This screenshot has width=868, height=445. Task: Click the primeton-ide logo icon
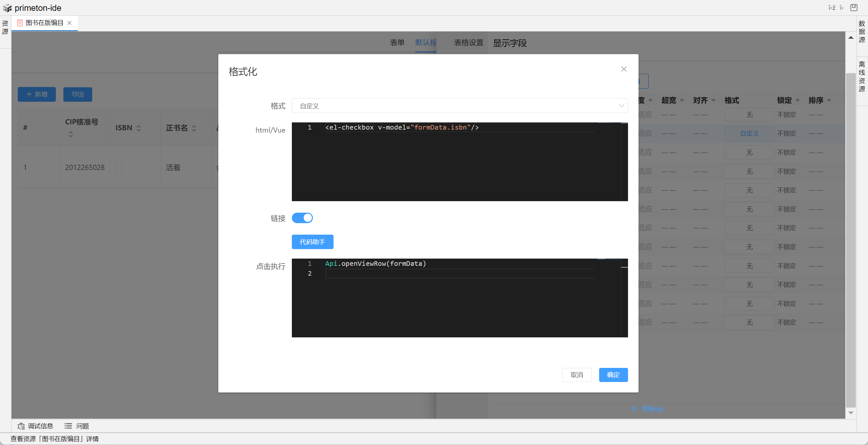coord(7,8)
